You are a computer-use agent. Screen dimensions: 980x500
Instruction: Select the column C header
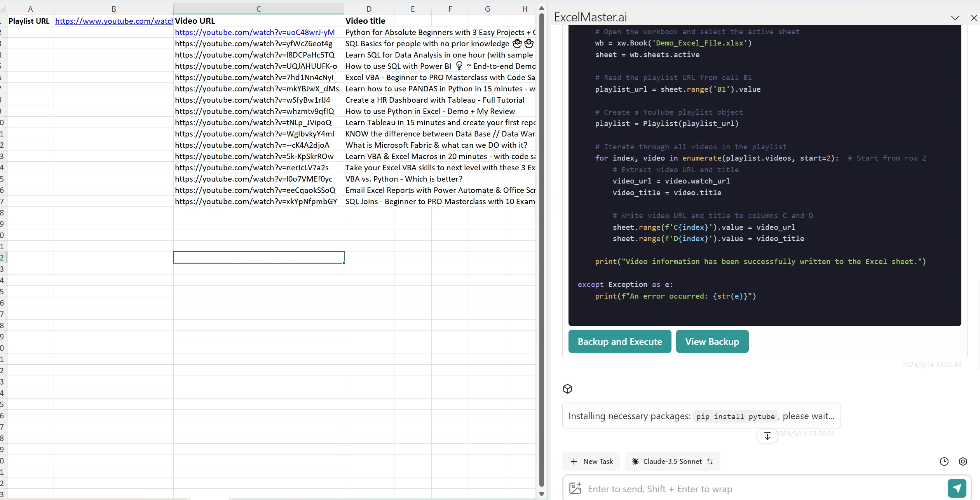point(258,9)
